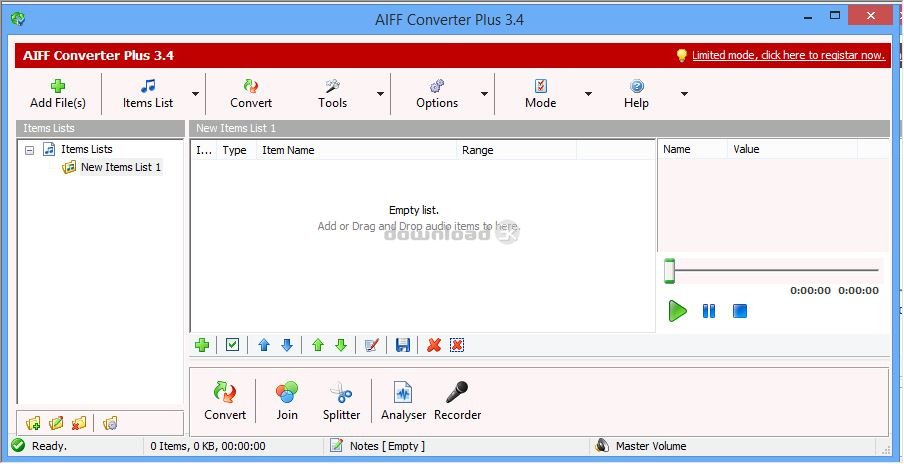Sort by the Range column header

click(x=516, y=150)
